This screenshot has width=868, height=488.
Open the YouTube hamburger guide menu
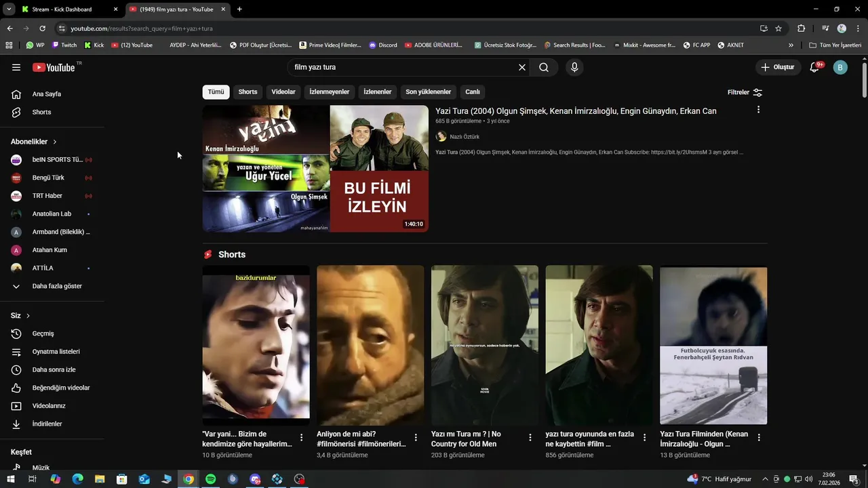(16, 67)
